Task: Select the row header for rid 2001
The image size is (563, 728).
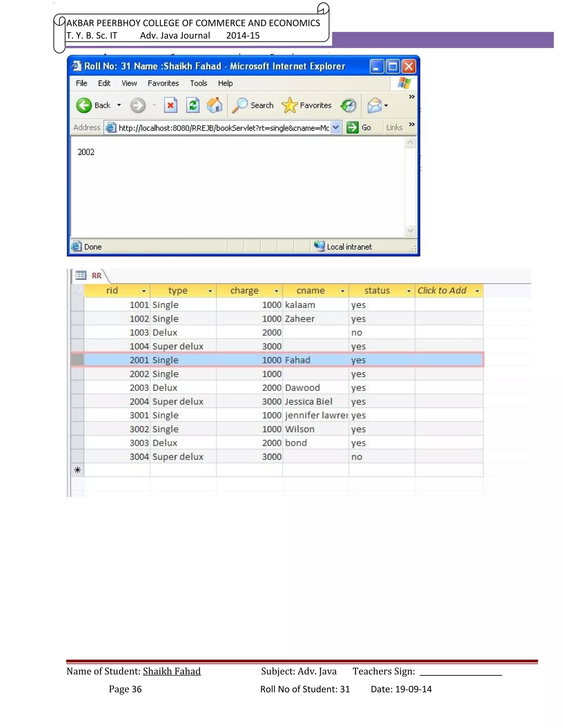Action: coord(77,360)
